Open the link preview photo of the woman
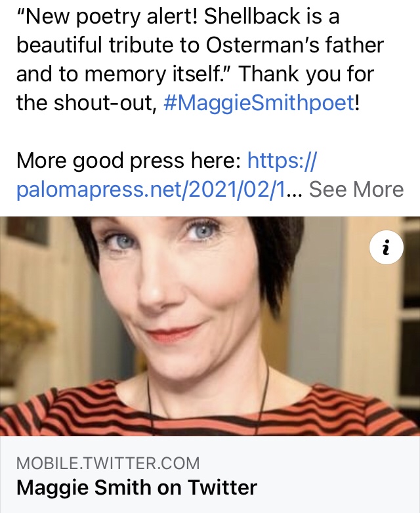The height and width of the screenshot is (513, 420). point(210,326)
